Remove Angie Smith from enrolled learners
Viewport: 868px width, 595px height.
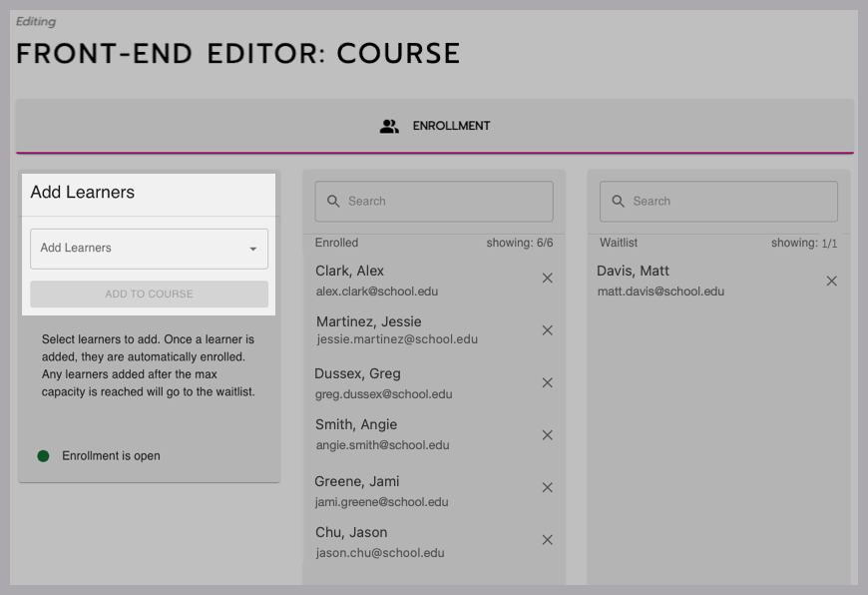pos(547,435)
